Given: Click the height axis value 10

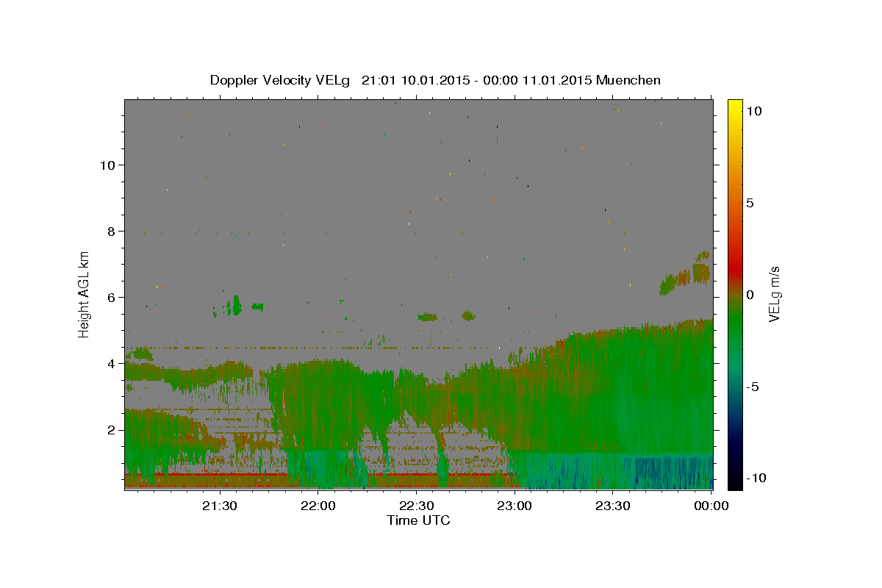Looking at the screenshot, I should 107,165.
